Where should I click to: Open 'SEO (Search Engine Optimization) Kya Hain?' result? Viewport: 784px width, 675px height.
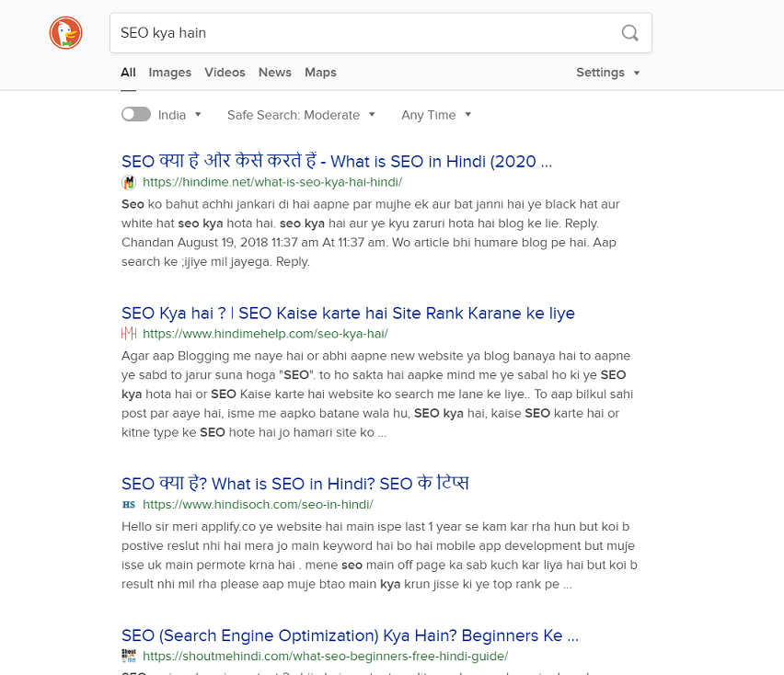click(350, 635)
